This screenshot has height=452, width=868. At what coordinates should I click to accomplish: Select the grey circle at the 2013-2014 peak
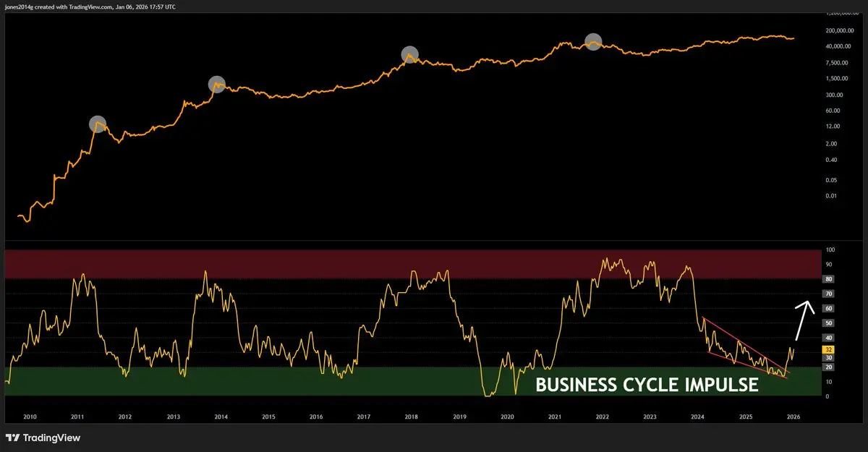217,84
